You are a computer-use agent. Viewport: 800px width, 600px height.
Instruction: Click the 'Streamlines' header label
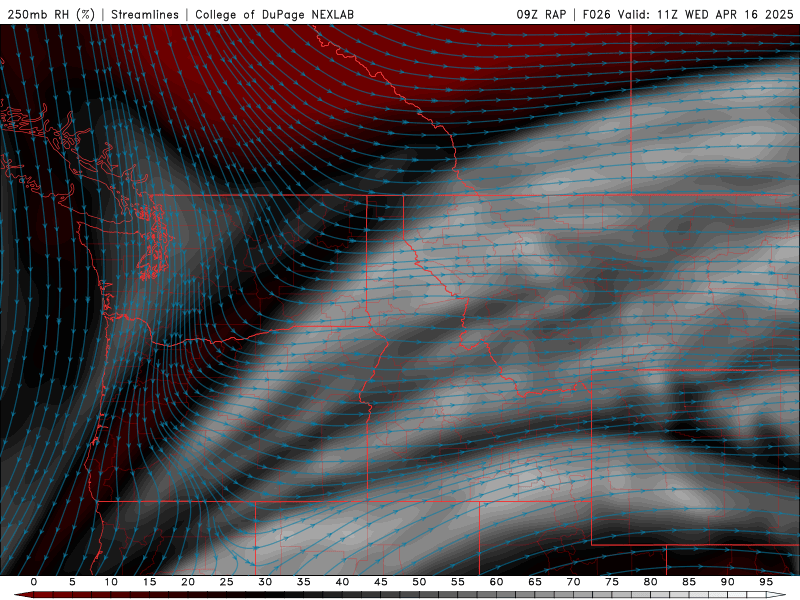pos(145,14)
